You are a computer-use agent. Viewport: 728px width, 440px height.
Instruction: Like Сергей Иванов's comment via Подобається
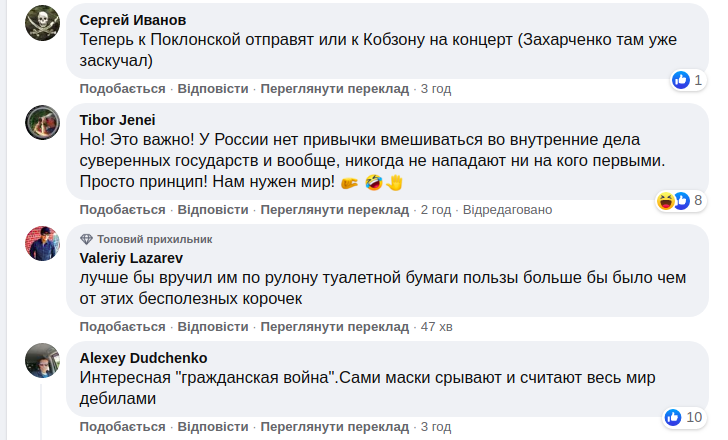[122, 89]
